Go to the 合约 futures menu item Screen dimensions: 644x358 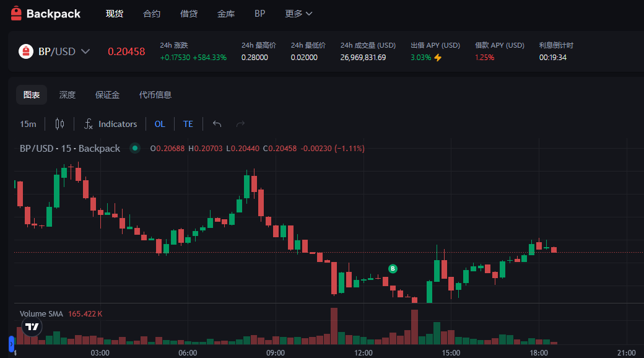152,14
